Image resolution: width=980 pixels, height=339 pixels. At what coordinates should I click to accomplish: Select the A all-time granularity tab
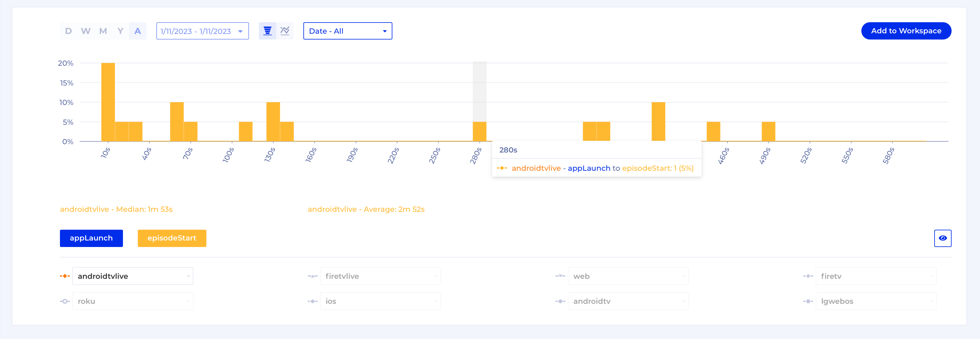(138, 31)
